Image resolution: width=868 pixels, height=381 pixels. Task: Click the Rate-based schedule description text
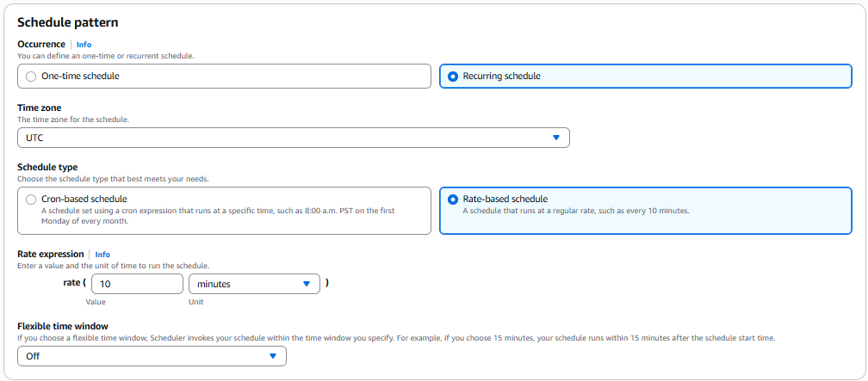pyautogui.click(x=575, y=211)
